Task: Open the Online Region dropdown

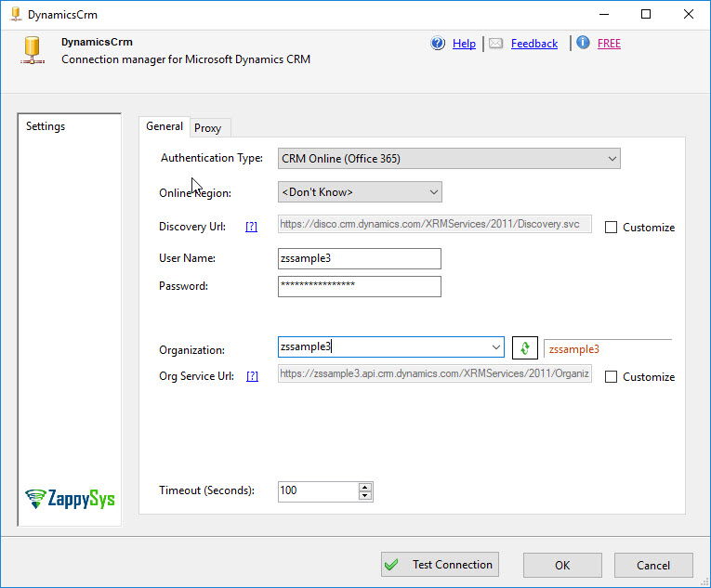Action: (x=360, y=192)
